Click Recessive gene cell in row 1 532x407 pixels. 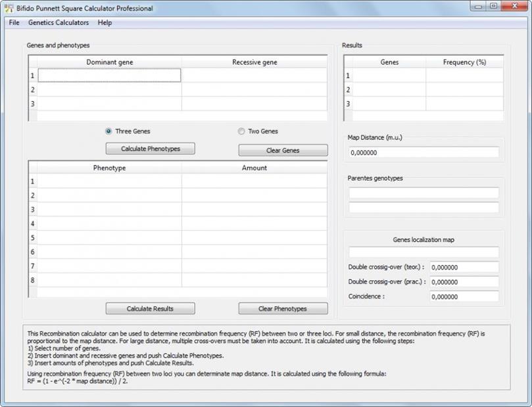254,76
